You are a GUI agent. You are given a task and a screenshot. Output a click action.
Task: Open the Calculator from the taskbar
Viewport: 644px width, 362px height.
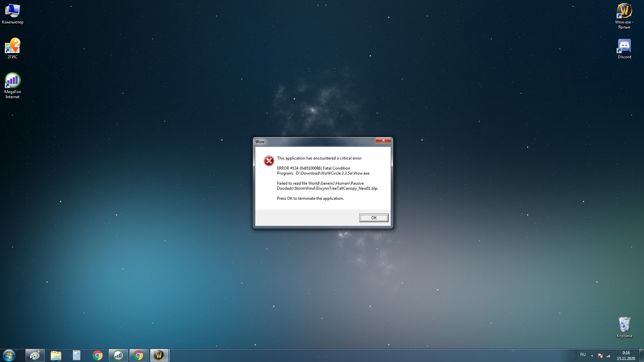pyautogui.click(x=76, y=355)
